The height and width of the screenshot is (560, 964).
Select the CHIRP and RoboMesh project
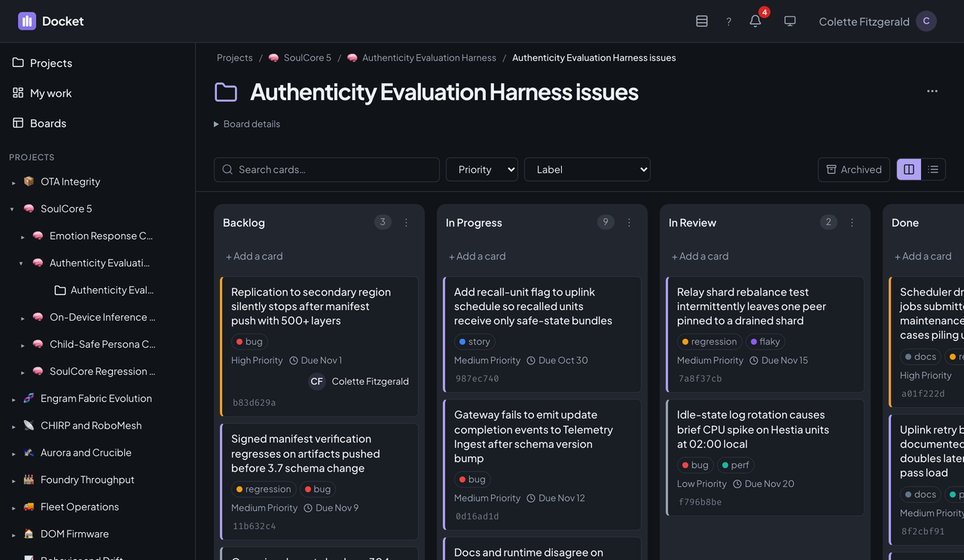coord(91,425)
